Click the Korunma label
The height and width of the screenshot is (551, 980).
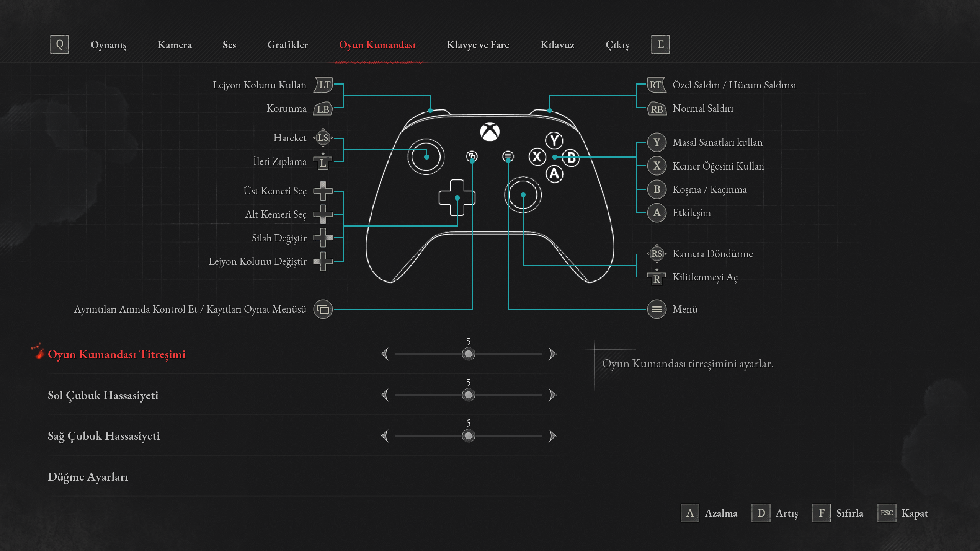[286, 108]
